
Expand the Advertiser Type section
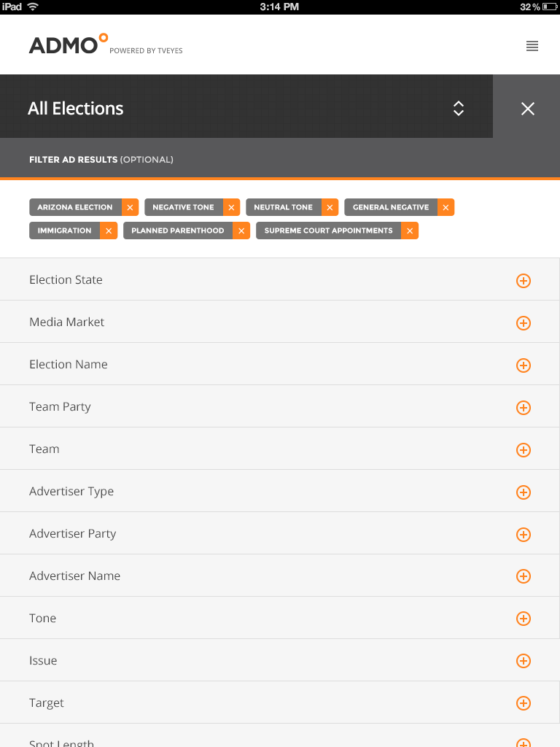pos(524,492)
